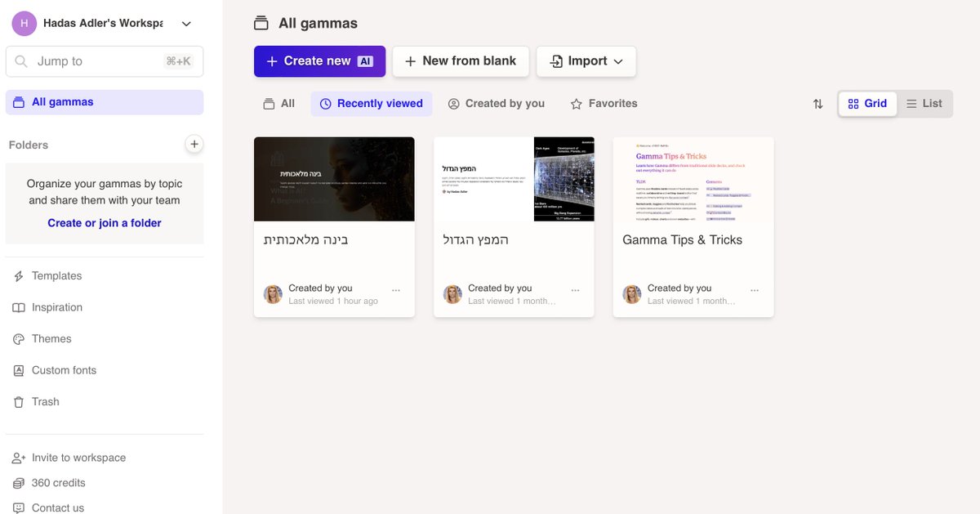
Task: Add a new folder with the plus icon
Action: click(x=194, y=144)
